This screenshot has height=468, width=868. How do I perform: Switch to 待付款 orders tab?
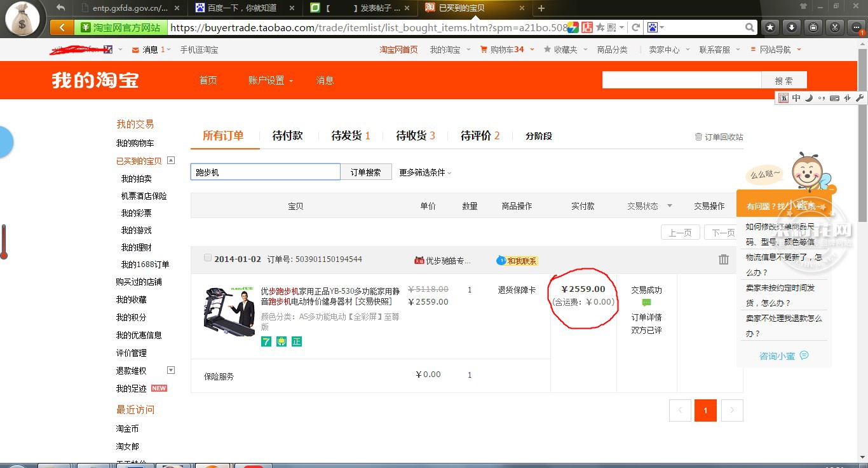click(x=287, y=135)
